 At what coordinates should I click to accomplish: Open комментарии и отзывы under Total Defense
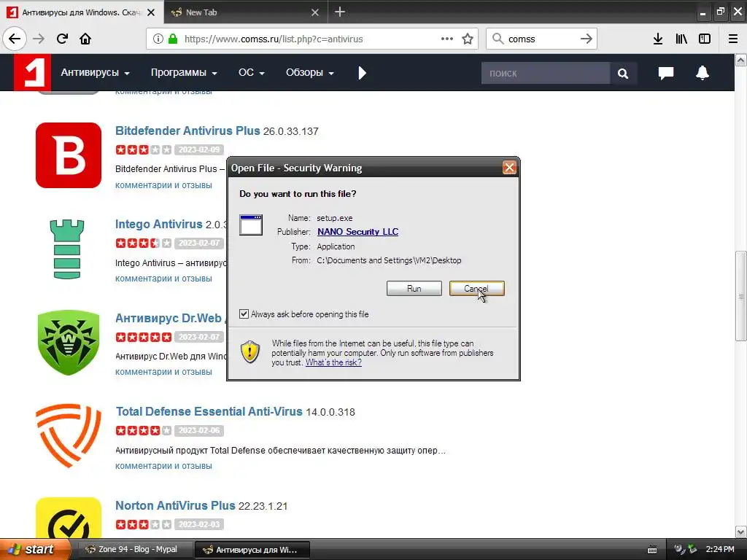point(163,466)
